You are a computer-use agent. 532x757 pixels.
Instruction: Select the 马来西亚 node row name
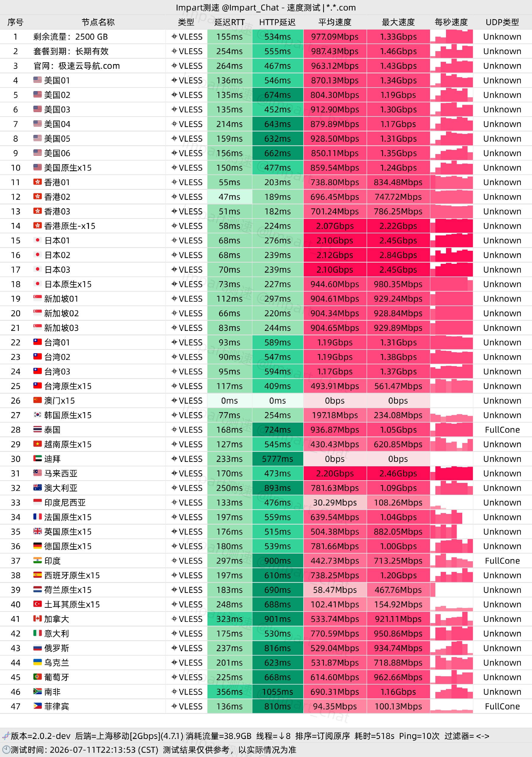[x=61, y=473]
